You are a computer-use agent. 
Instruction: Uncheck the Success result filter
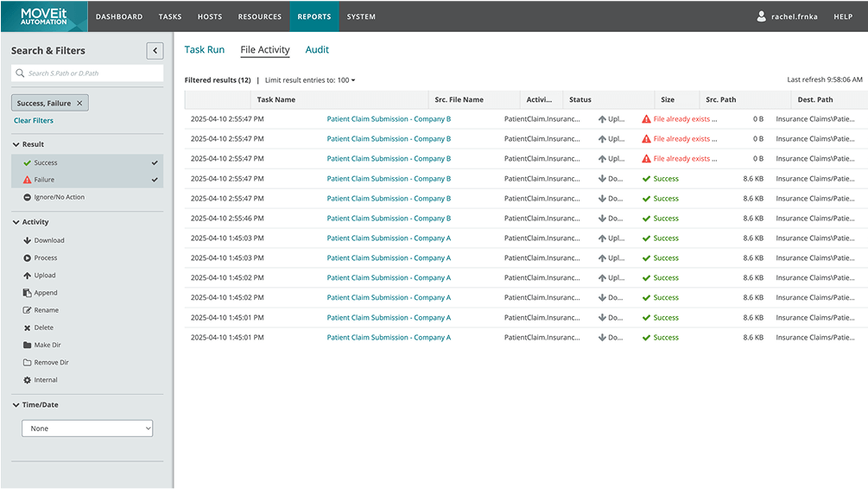click(x=155, y=162)
